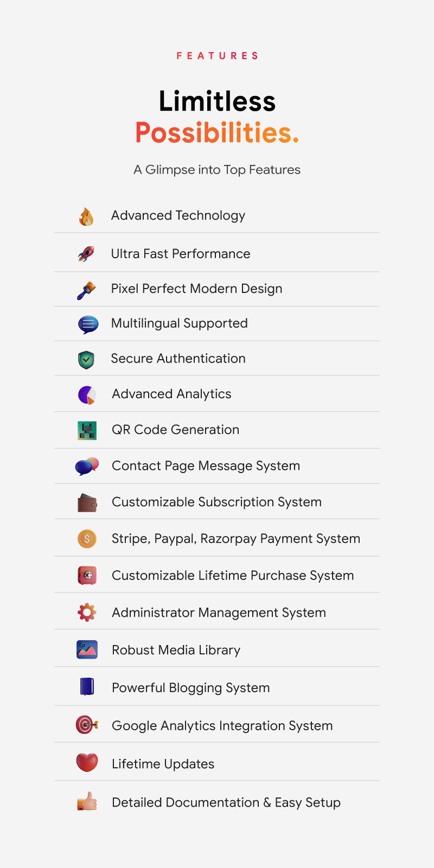Screen dimensions: 434x868
Task: Click 'Administrator Management System' label
Action: point(219,613)
